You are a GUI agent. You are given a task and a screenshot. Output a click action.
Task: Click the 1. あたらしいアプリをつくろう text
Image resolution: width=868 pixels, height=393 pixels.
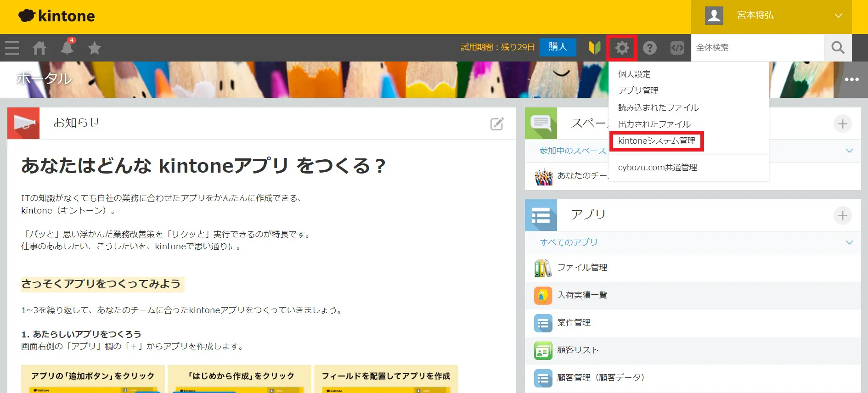pyautogui.click(x=81, y=334)
